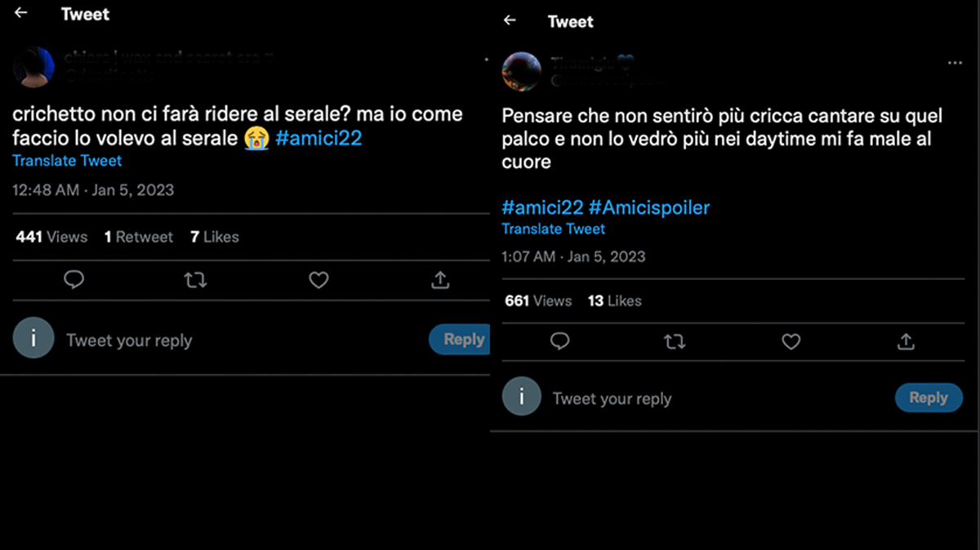
Task: Like the crichetto serale tweet
Action: click(318, 280)
